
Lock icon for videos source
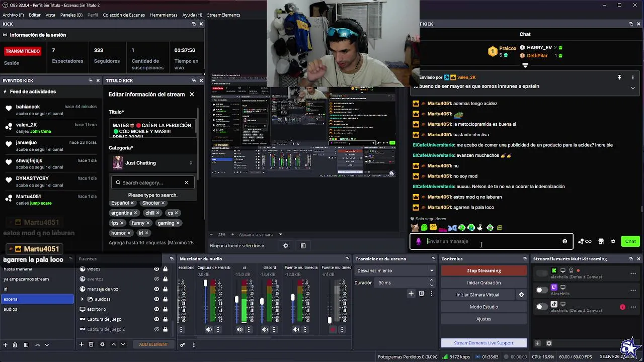tap(165, 269)
